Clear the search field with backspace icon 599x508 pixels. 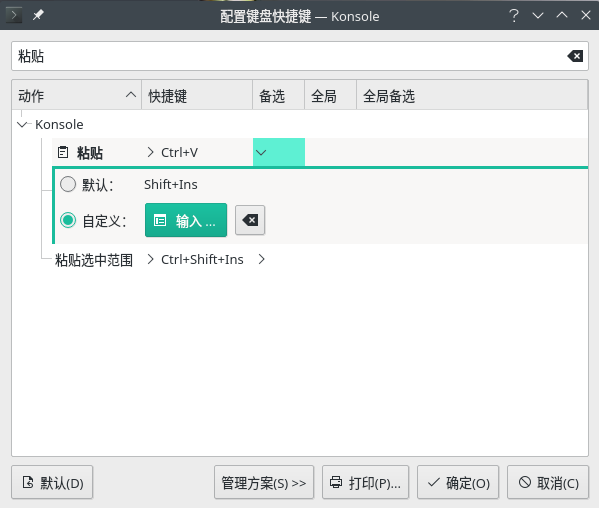coord(575,56)
